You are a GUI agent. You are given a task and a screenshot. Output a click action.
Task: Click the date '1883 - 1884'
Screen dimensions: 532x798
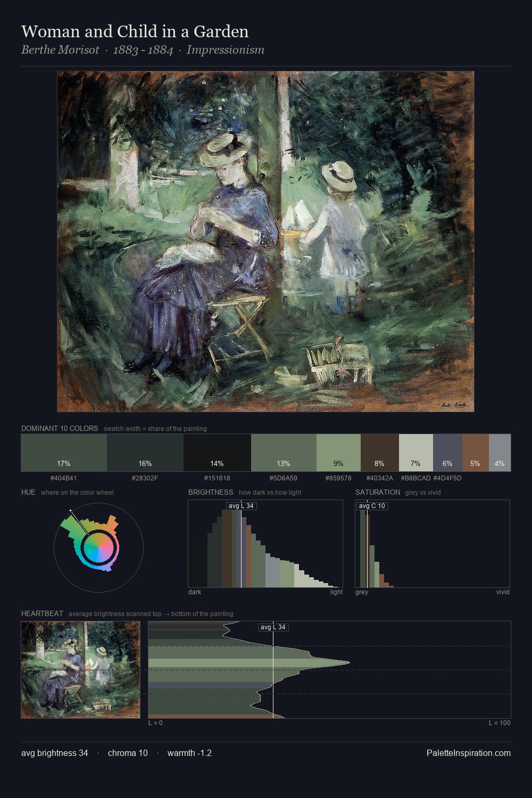click(143, 50)
